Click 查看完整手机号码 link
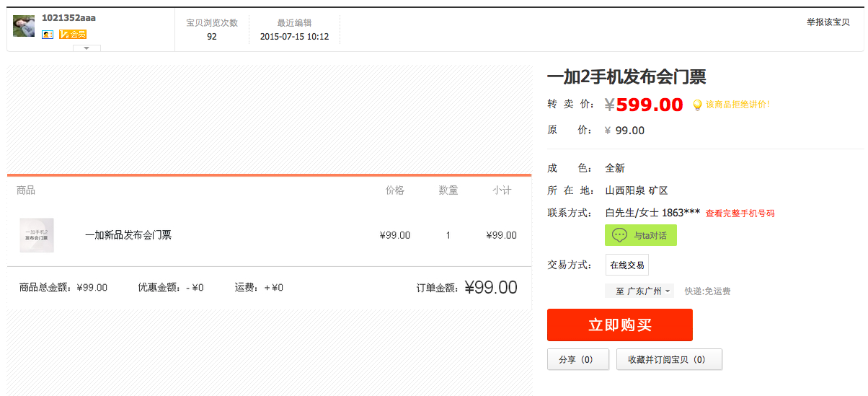The height and width of the screenshot is (396, 868). tap(740, 214)
